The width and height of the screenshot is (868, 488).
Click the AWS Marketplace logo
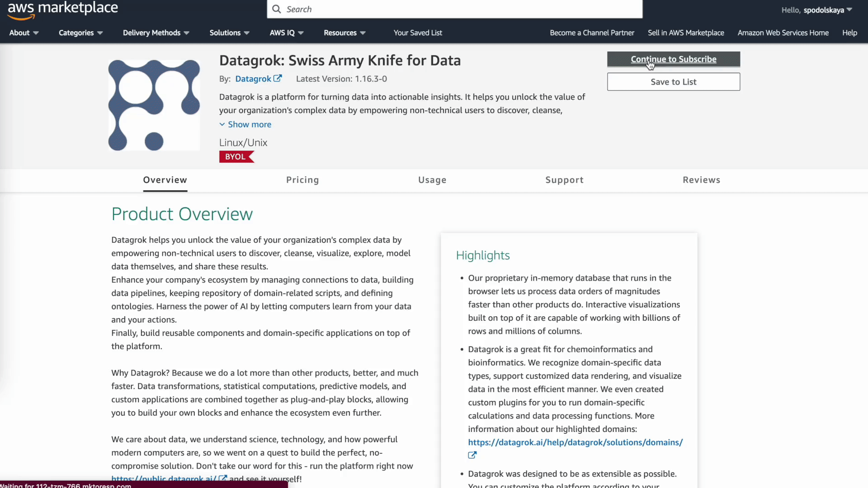coord(63,10)
